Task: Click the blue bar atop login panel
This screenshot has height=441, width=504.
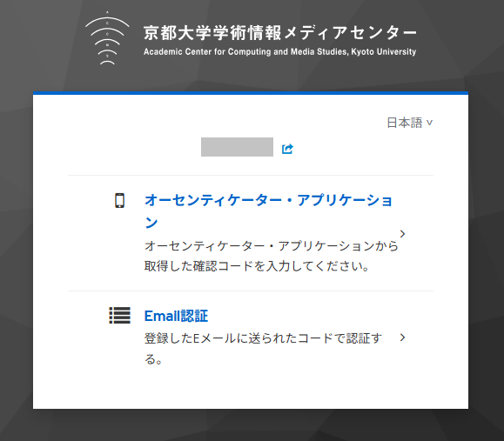Action: (x=251, y=93)
